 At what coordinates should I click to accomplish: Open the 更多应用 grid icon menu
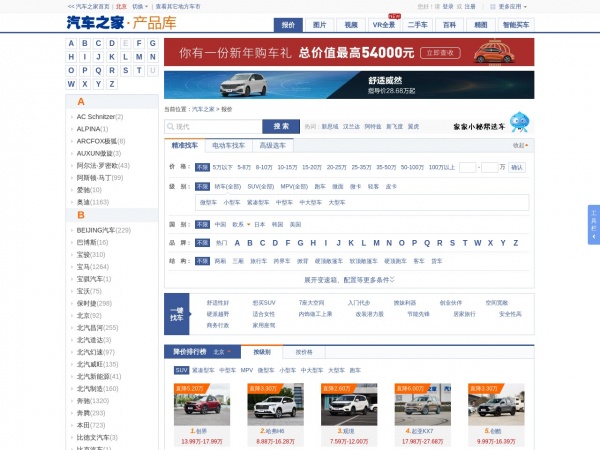click(x=493, y=7)
